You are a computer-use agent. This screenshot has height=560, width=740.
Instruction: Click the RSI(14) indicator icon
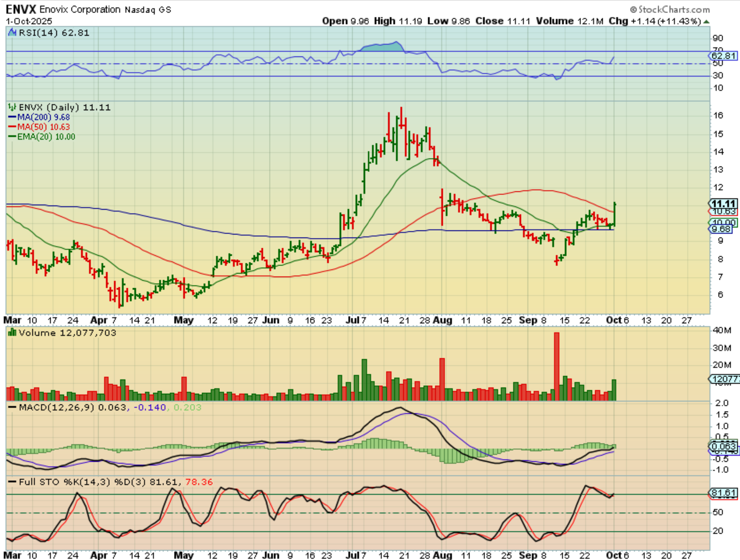pyautogui.click(x=12, y=33)
